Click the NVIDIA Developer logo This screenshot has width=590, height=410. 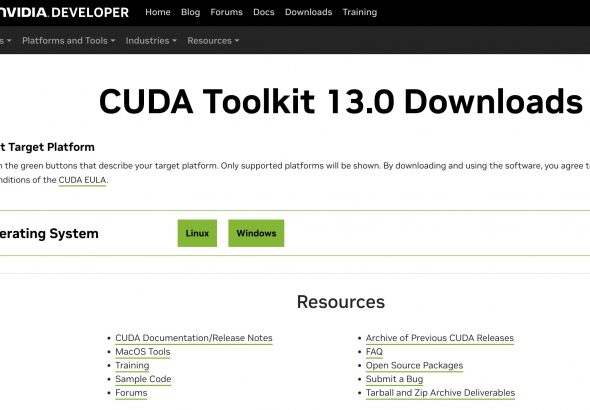(x=64, y=12)
